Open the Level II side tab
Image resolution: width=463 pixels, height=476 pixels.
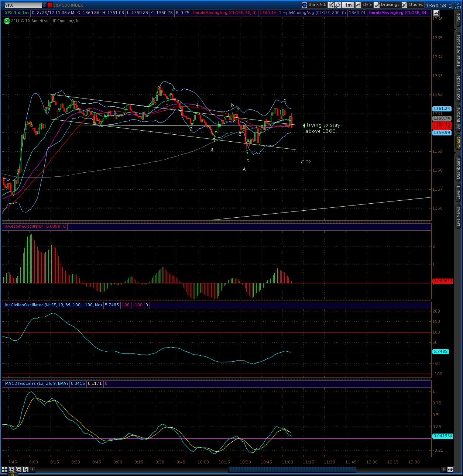(458, 192)
